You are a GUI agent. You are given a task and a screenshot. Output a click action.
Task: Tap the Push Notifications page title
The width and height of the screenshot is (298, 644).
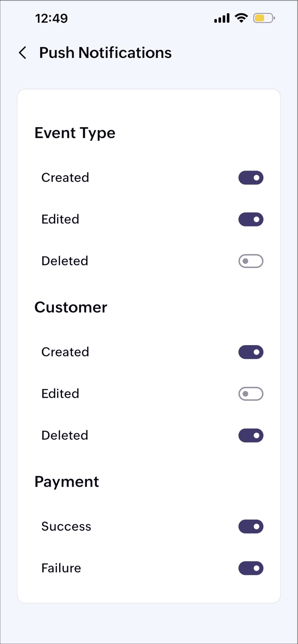105,53
